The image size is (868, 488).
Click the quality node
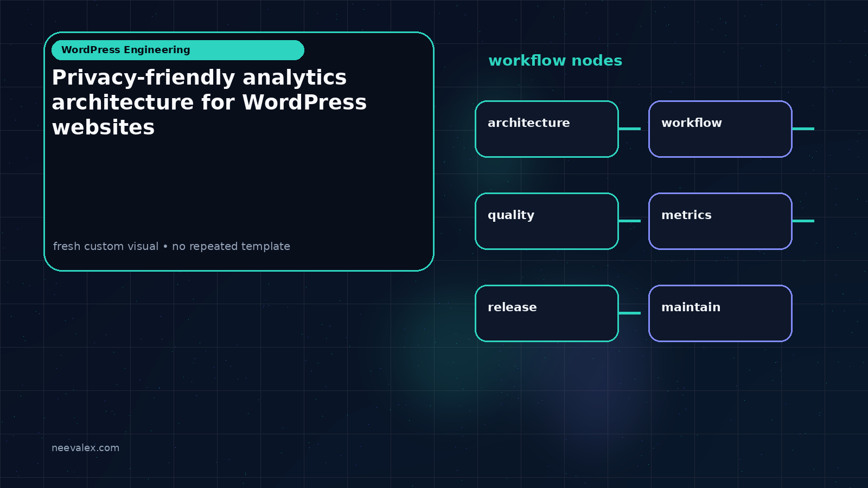(547, 221)
